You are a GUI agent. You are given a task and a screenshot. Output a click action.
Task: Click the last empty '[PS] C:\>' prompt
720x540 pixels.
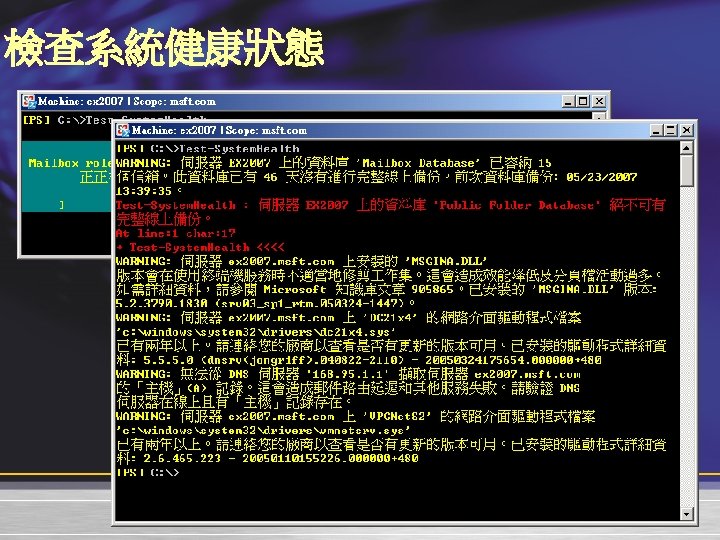tap(147, 472)
